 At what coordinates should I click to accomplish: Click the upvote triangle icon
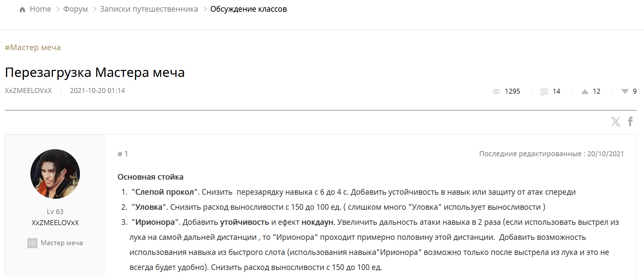click(x=585, y=91)
